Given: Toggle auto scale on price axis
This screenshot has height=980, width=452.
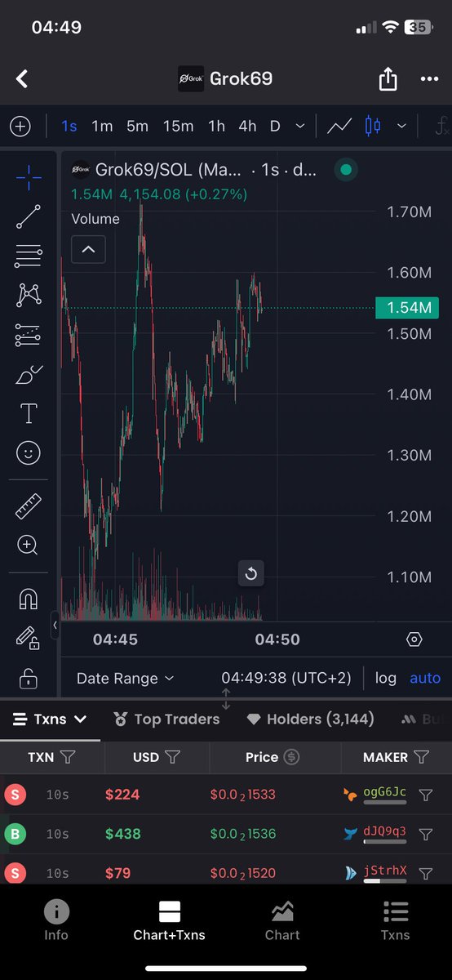Looking at the screenshot, I should click(x=425, y=678).
